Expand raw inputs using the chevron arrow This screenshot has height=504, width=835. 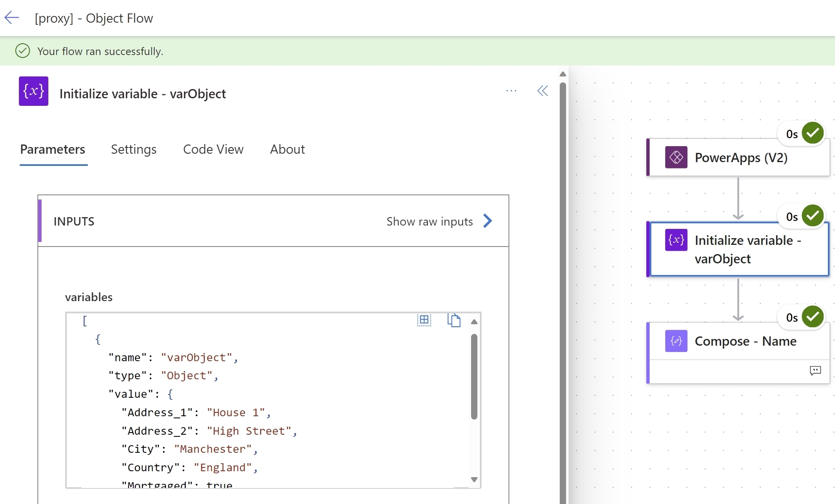pyautogui.click(x=488, y=221)
